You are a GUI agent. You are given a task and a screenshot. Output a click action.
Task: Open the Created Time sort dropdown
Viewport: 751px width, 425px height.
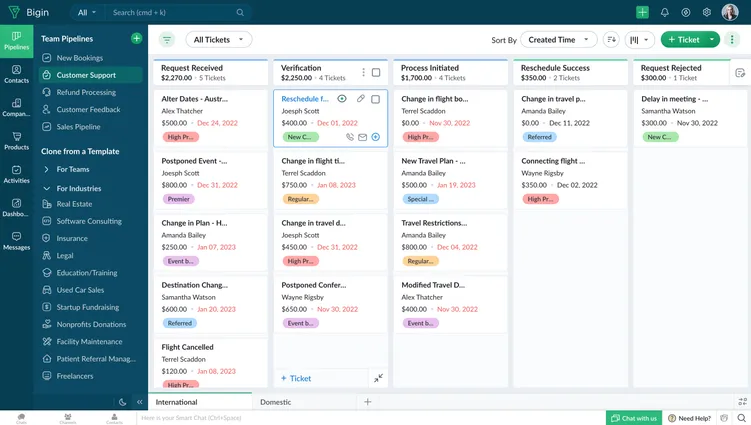point(558,40)
